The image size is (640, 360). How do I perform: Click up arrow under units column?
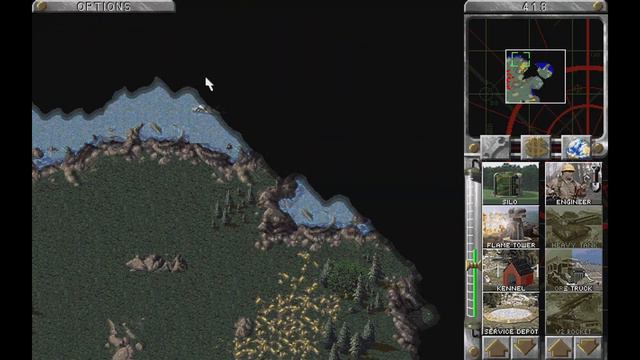click(x=559, y=348)
